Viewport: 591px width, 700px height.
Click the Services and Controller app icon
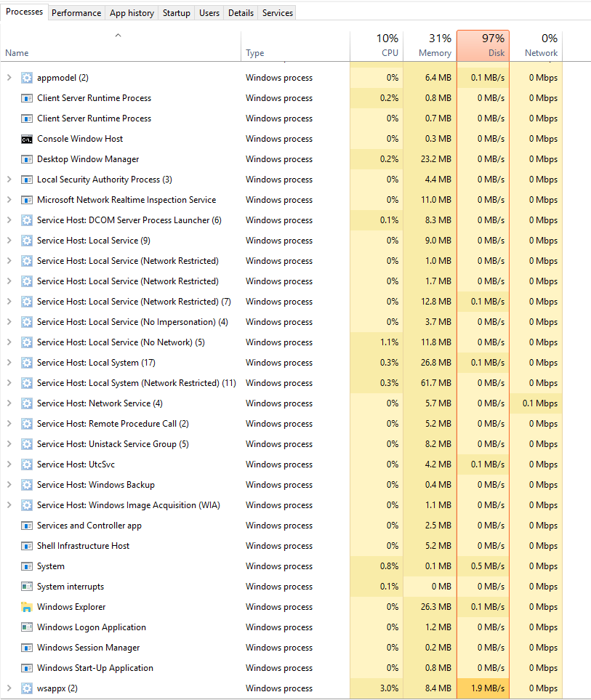[27, 526]
